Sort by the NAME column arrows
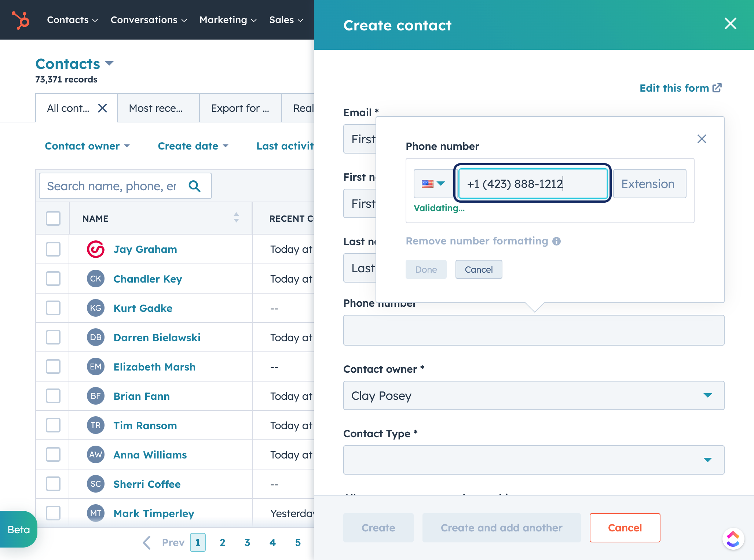The height and width of the screenshot is (560, 754). 236,218
